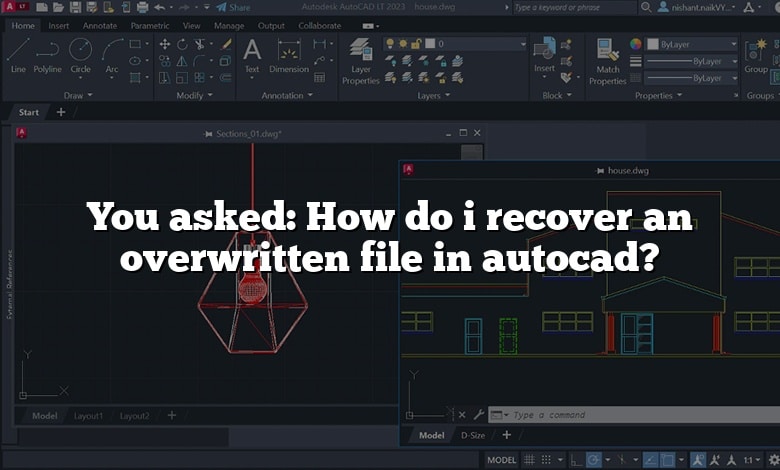Click the Undo arrow icon
The width and height of the screenshot is (780, 470).
click(160, 7)
